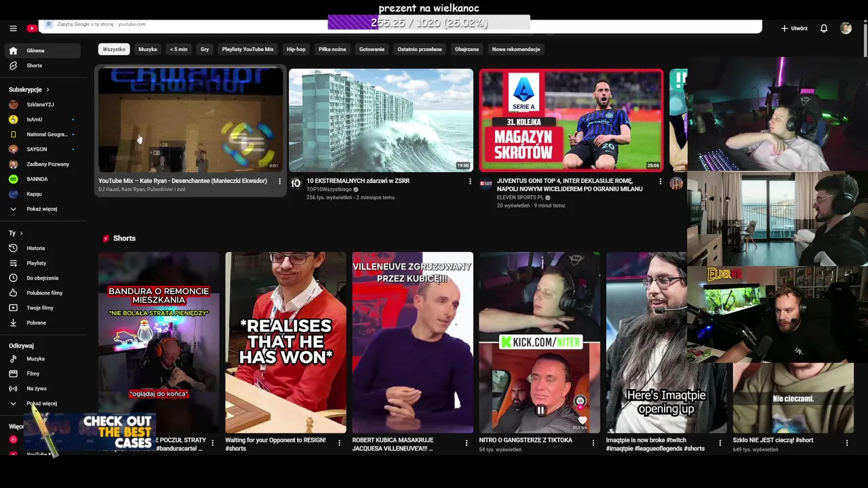Screen dimensions: 868x488
Task: Open the Villeneuve zgruzowany przez Kubicę short
Action: (412, 342)
